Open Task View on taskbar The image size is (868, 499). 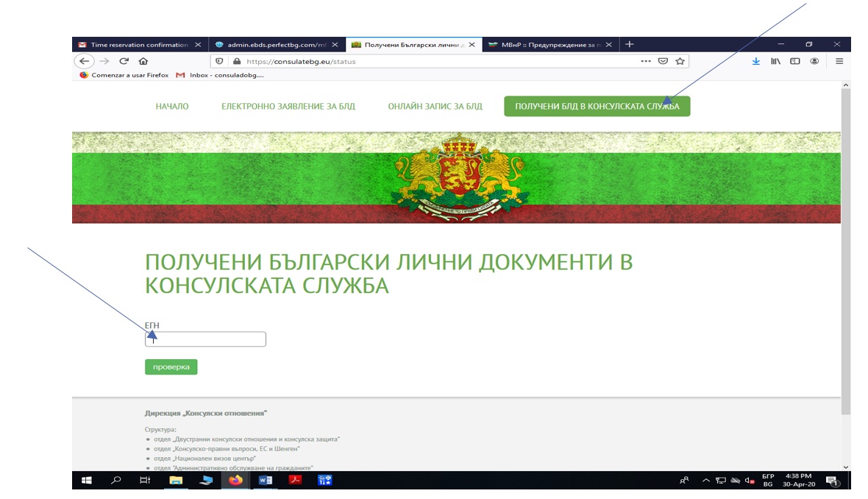(x=145, y=480)
